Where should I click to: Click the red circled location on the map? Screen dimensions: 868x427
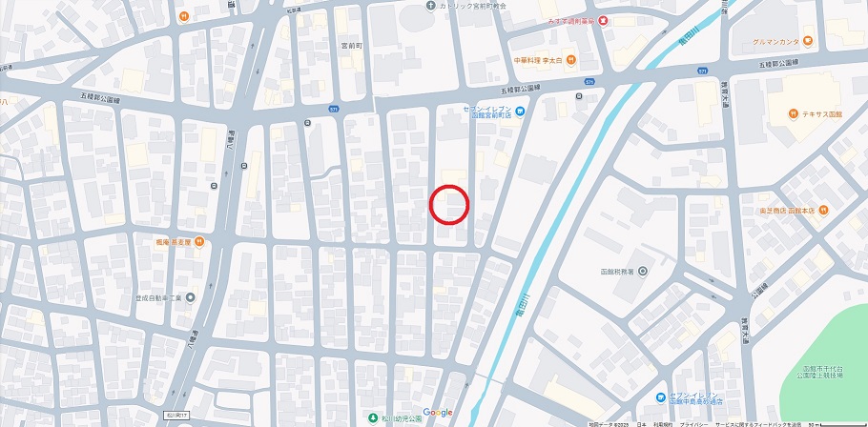click(x=449, y=205)
